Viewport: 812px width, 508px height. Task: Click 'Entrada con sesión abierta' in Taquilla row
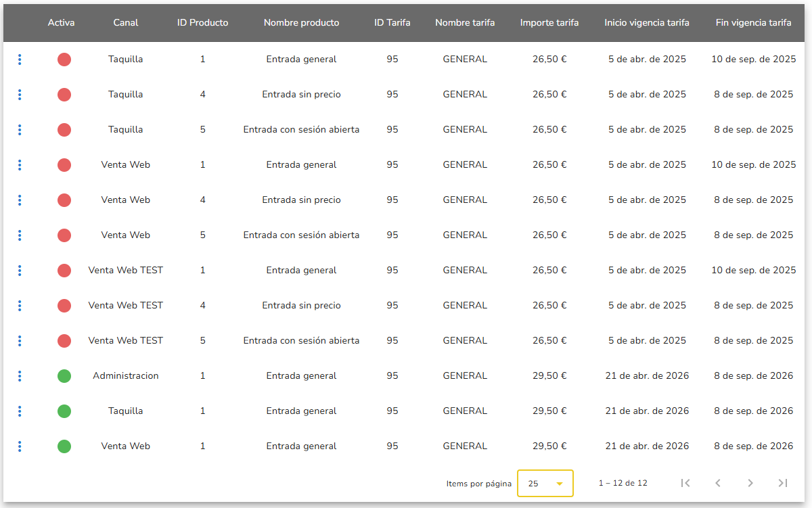coord(302,130)
